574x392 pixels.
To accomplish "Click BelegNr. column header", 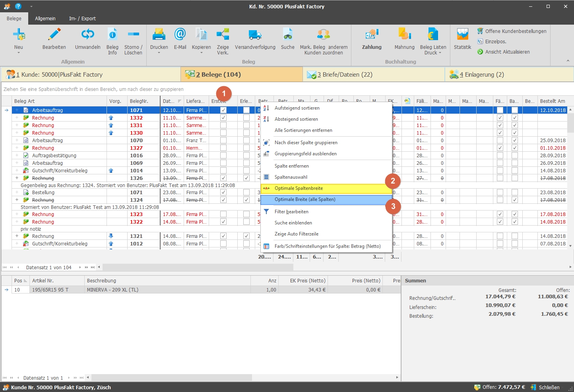I will [x=143, y=101].
